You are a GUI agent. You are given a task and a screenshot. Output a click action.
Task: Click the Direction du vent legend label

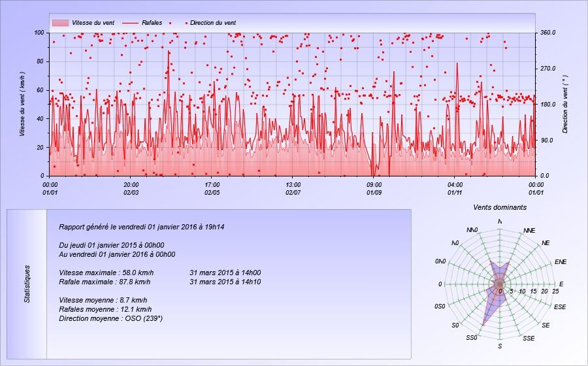click(x=213, y=23)
